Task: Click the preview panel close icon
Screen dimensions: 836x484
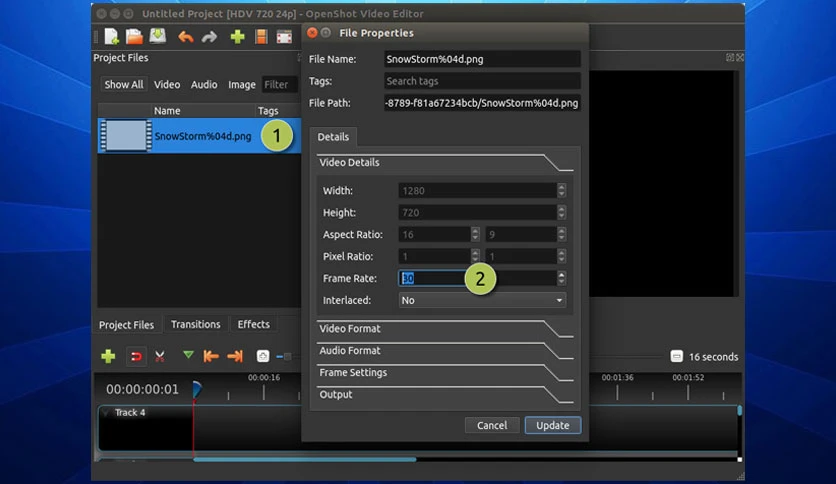Action: coord(740,58)
